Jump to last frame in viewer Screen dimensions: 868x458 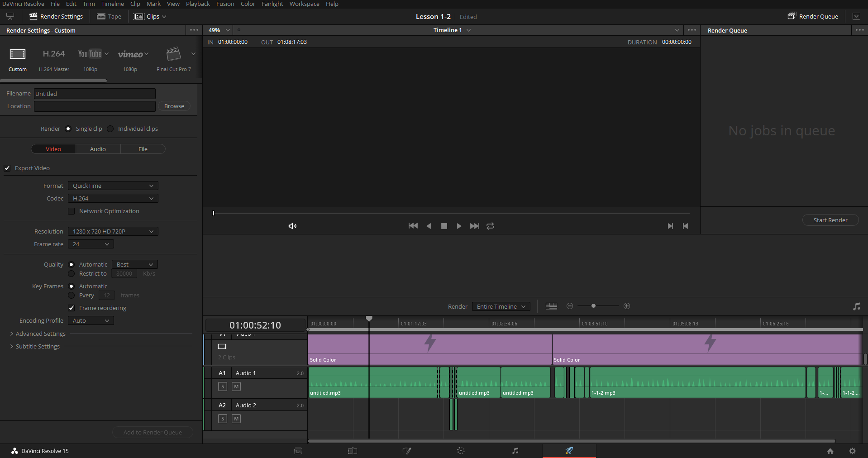point(474,226)
